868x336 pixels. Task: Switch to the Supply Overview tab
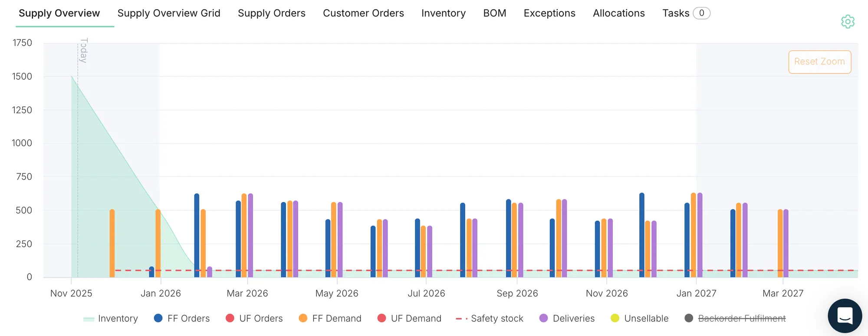pyautogui.click(x=59, y=13)
